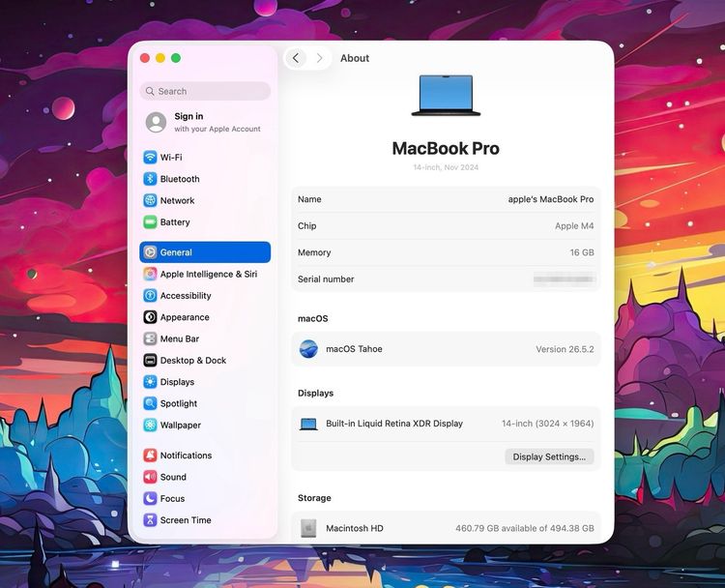
Task: Open Display Settings… button
Action: tap(549, 456)
